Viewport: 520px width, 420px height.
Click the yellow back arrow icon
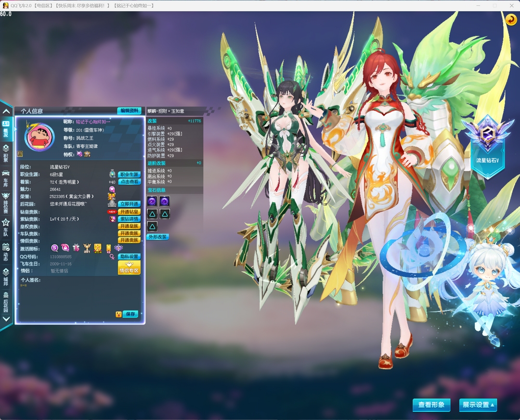[x=510, y=20]
